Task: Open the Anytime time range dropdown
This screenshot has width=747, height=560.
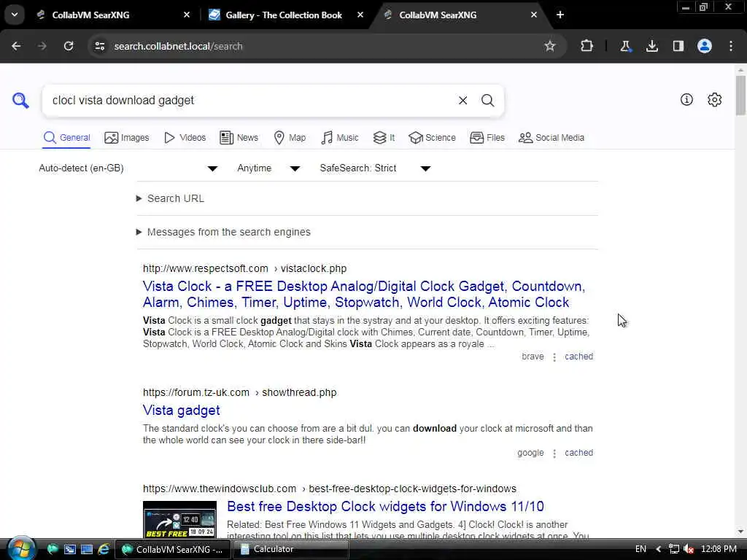Action: (x=268, y=168)
